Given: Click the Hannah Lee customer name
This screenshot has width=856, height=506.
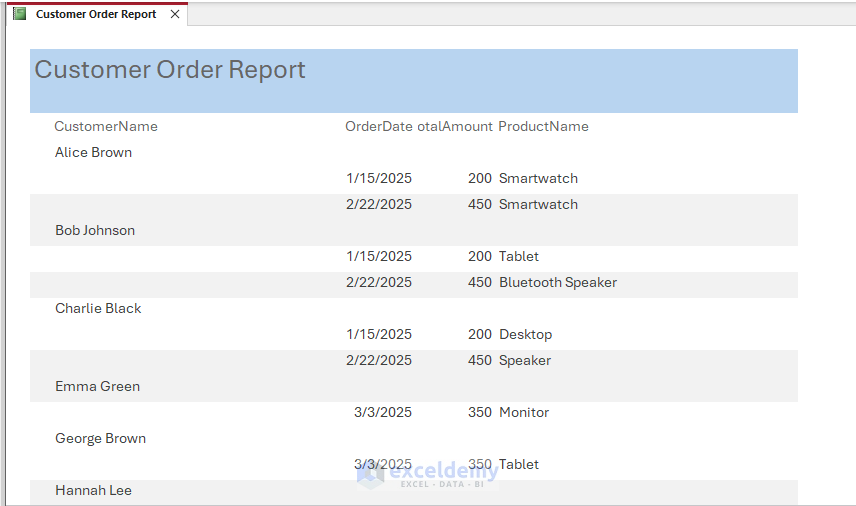Looking at the screenshot, I should point(93,490).
